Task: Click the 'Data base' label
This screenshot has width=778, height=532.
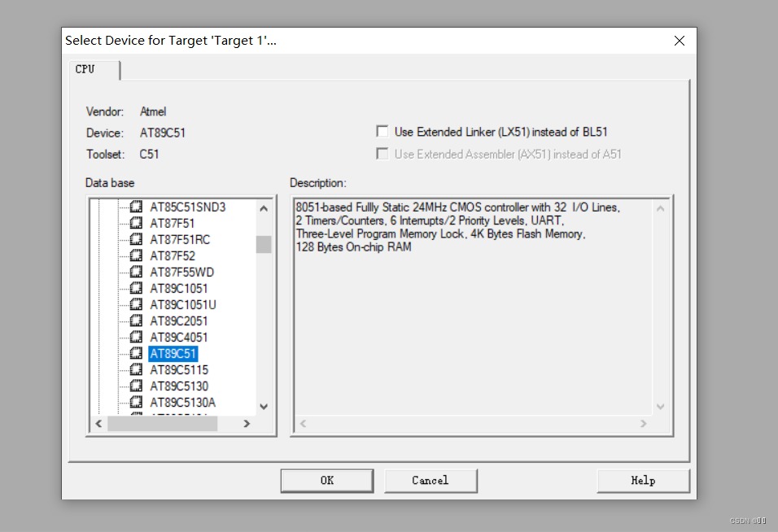Action: tap(110, 183)
